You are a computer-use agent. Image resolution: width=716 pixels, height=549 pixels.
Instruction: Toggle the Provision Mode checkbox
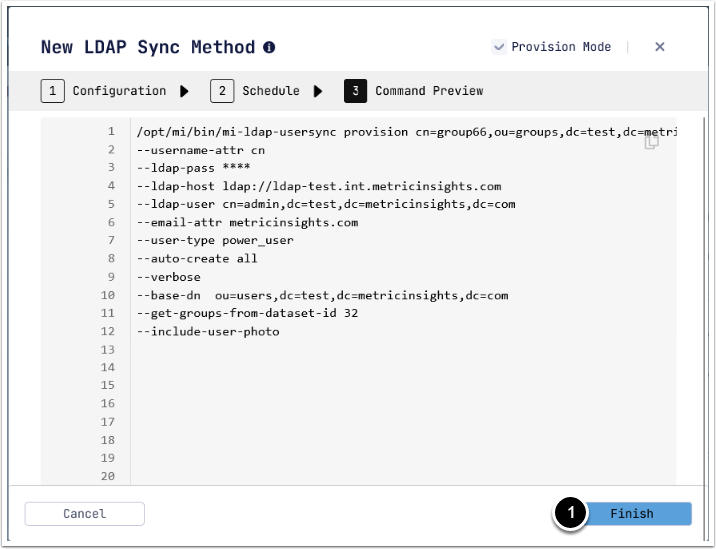click(498, 47)
